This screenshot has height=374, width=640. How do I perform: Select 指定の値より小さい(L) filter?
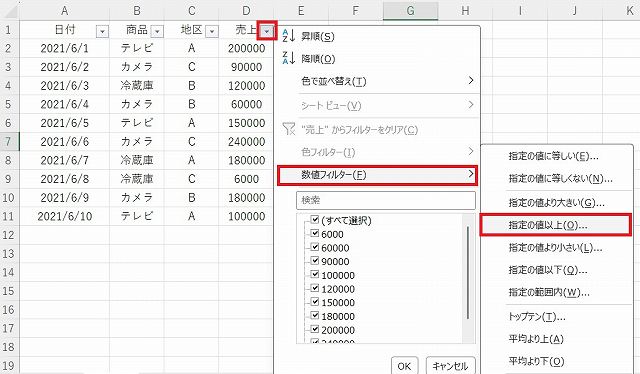[556, 247]
